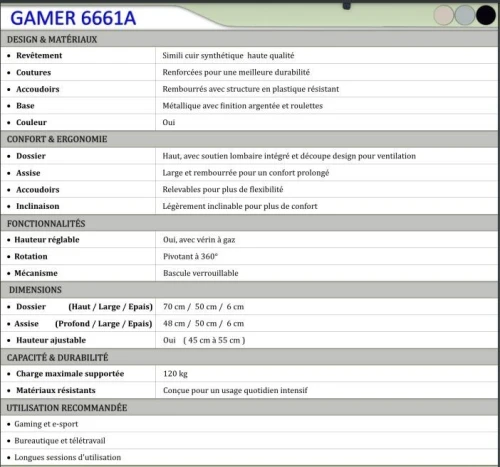
Task: Click '70 cm / 50 cm / 6 cm' value
Action: [x=203, y=307]
